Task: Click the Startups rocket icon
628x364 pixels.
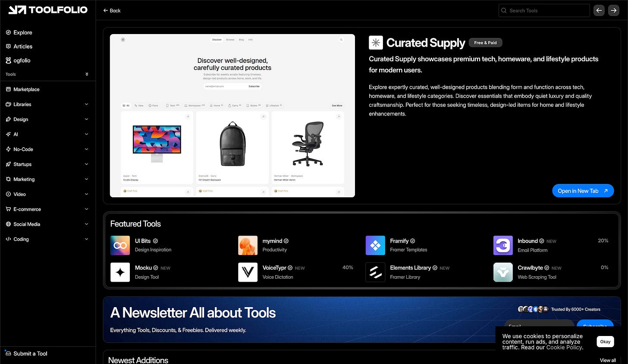Action: (8, 164)
